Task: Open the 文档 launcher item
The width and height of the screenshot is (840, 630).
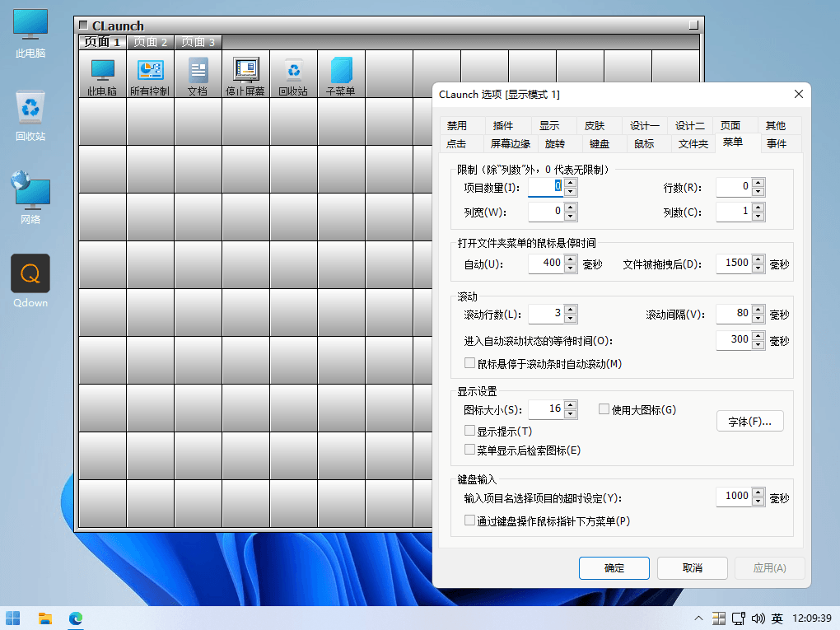Action: 198,74
